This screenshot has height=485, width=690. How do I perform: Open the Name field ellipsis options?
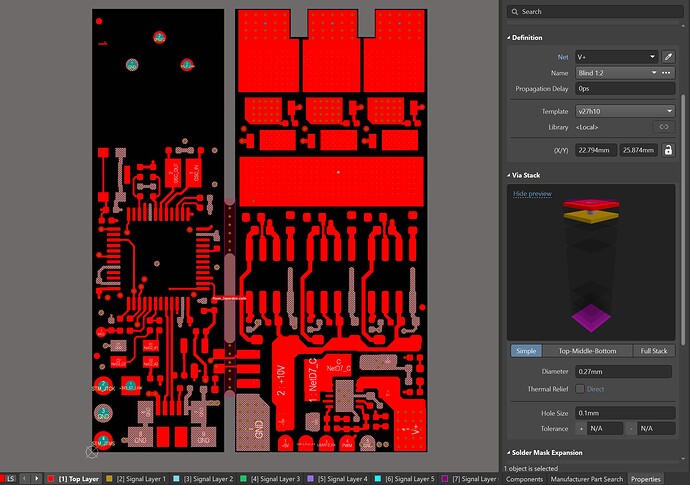(666, 73)
